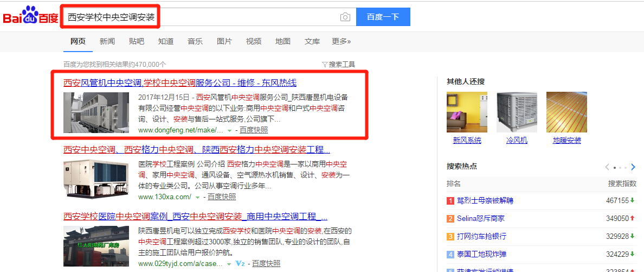The height and width of the screenshot is (272, 644).
Task: Switch to the 文库 tab
Action: pos(312,41)
